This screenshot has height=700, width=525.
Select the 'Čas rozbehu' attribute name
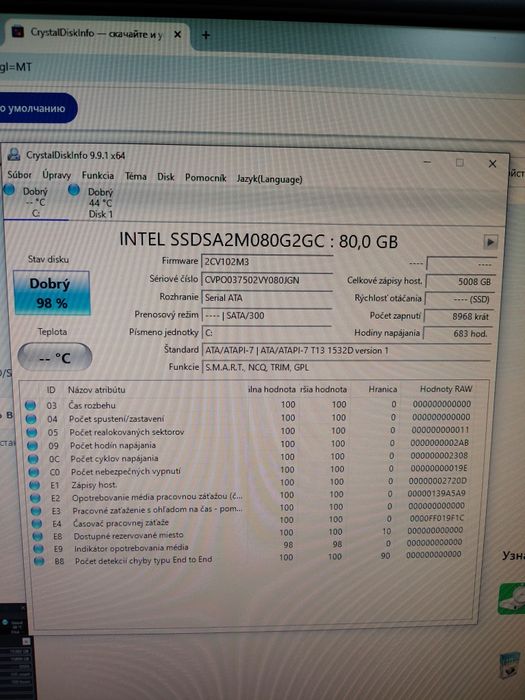point(92,405)
